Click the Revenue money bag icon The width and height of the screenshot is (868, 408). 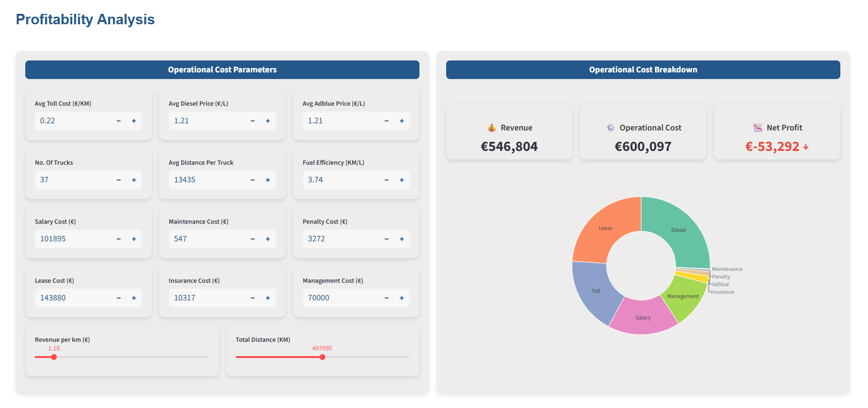[x=492, y=128]
